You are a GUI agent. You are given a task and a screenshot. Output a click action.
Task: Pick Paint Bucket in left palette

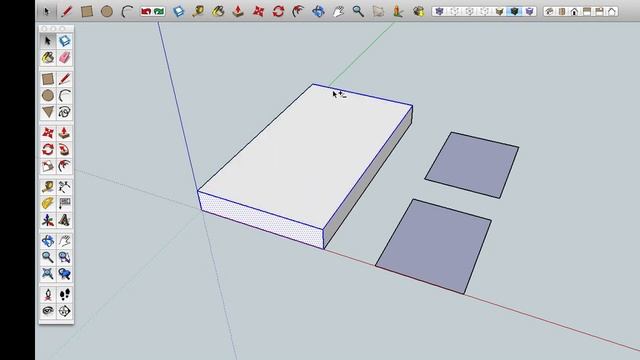pyautogui.click(x=48, y=58)
